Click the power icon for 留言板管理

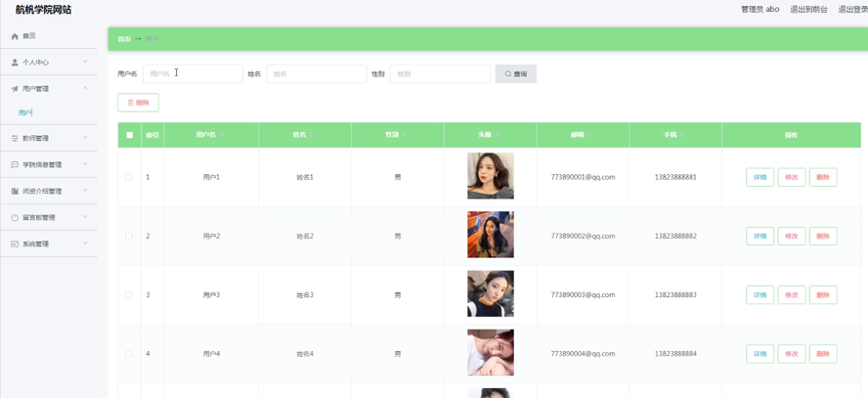click(x=15, y=218)
